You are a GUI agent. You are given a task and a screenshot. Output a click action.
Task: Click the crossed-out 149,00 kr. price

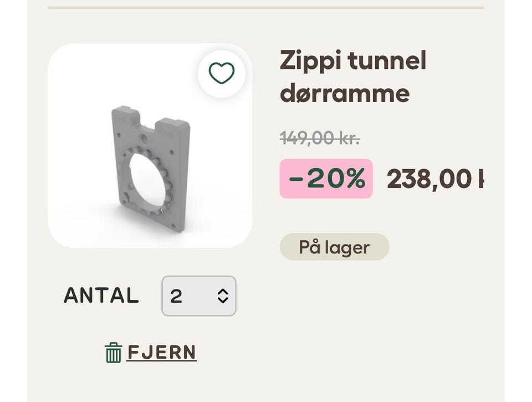coord(320,138)
